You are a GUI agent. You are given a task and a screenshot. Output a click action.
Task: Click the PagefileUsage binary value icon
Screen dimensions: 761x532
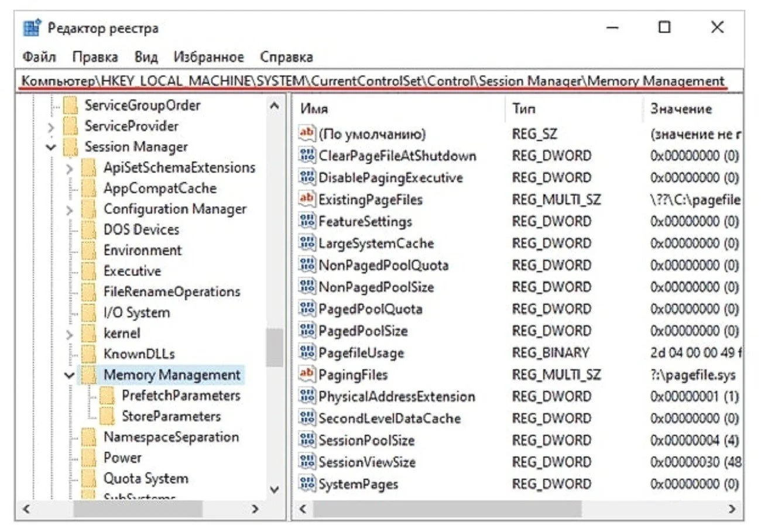pyautogui.click(x=307, y=352)
